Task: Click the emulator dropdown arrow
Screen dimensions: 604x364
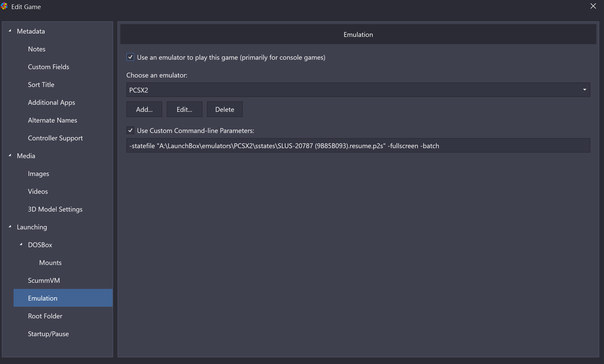Action: (x=585, y=90)
